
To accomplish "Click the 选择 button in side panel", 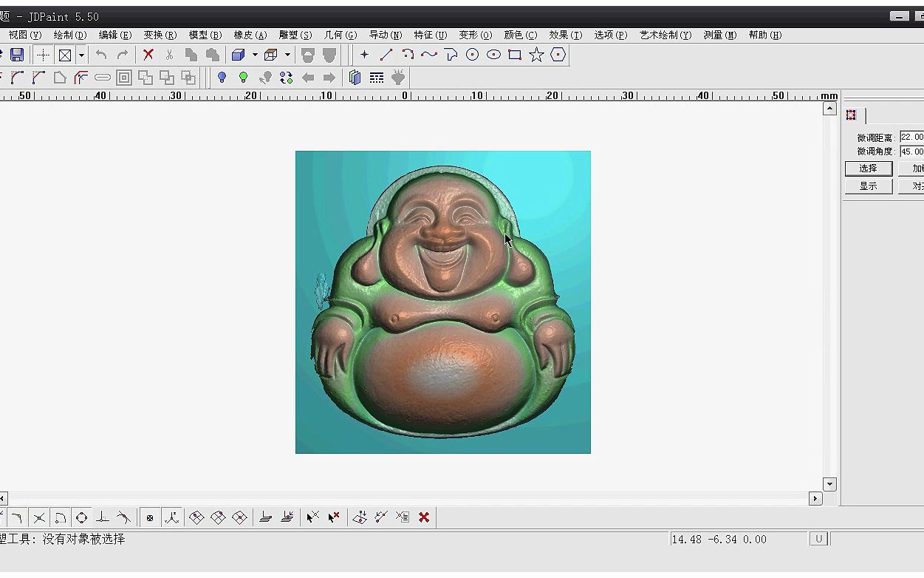I will (x=869, y=169).
